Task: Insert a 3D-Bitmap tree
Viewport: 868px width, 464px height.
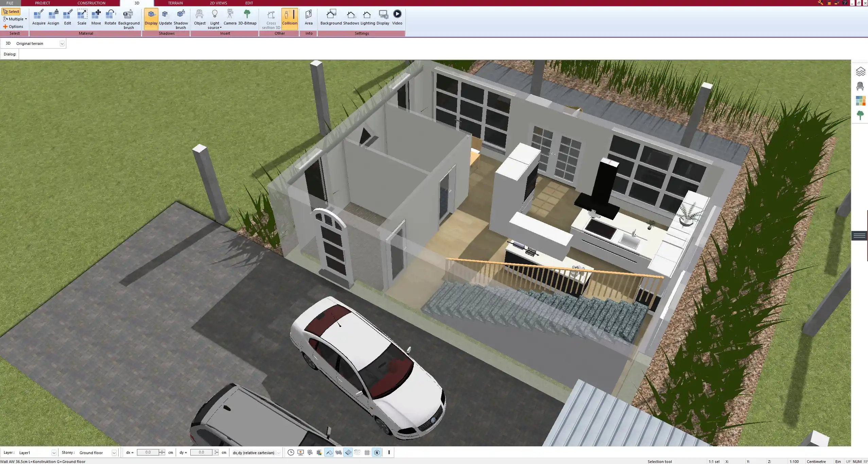Action: pyautogui.click(x=247, y=17)
